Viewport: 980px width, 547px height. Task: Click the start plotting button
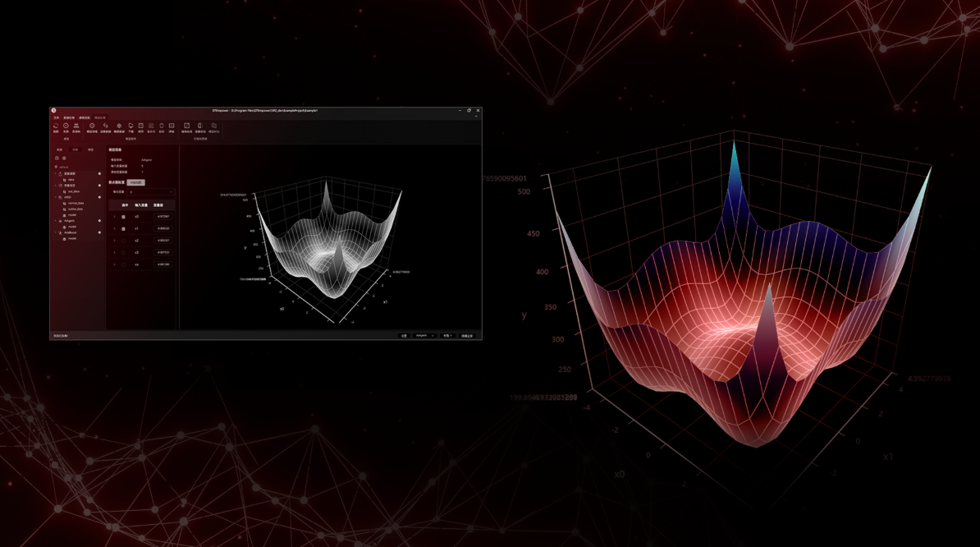pos(136,182)
